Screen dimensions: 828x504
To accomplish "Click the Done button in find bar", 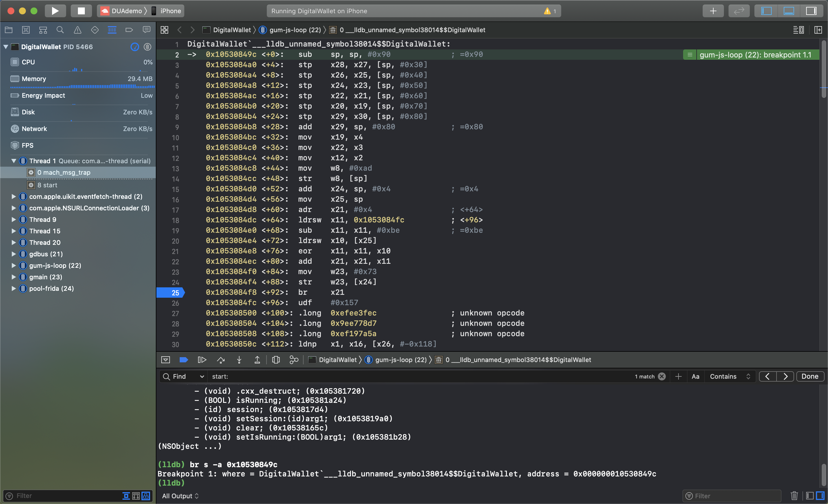I will point(810,376).
